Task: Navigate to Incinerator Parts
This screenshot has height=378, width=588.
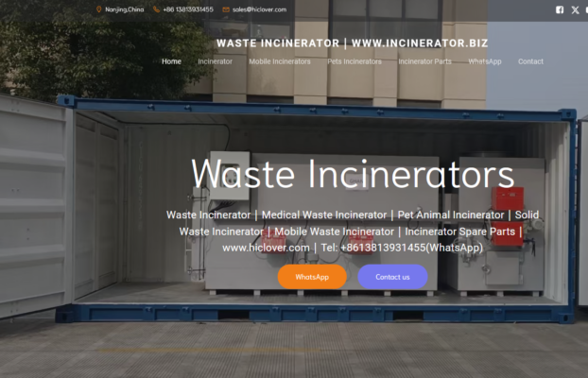Action: [424, 61]
